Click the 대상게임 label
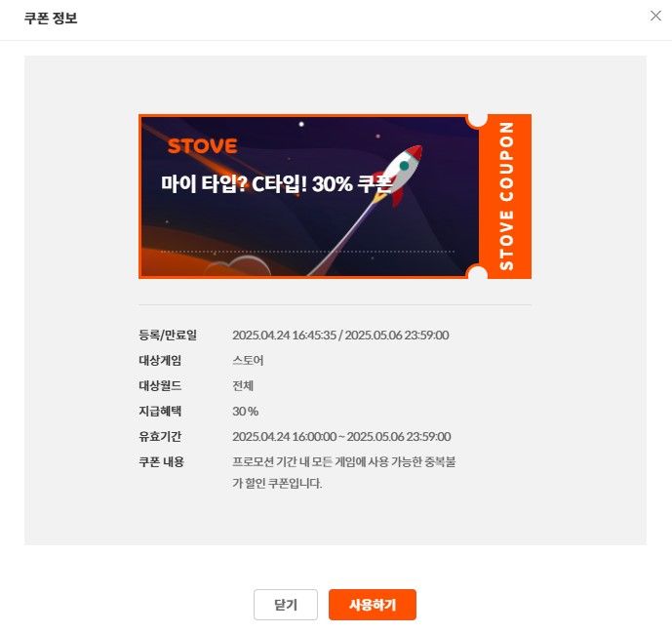 coord(160,360)
